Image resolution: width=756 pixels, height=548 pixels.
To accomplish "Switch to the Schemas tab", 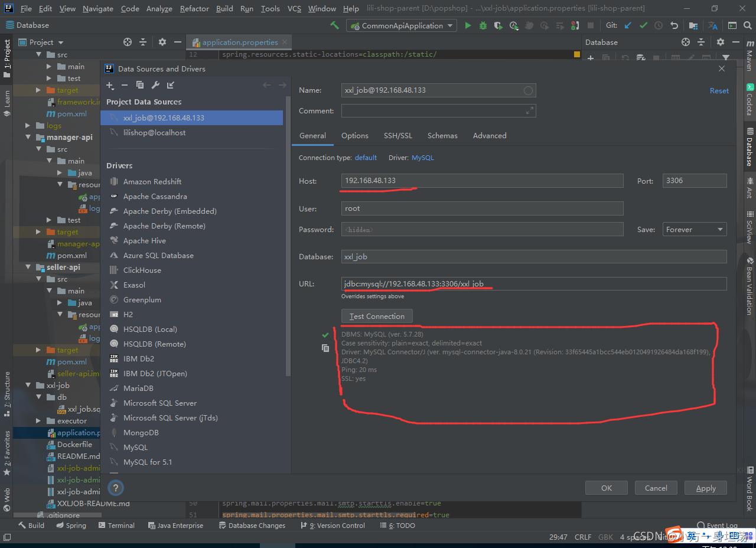I will tap(442, 135).
